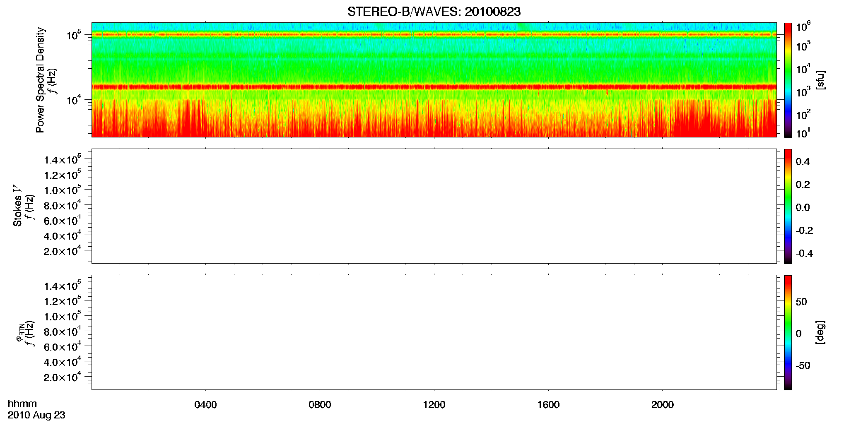Click the 1.4×10^5 tick of phi RTN panel
Viewport: 868px width, 447px height.
pyautogui.click(x=63, y=285)
